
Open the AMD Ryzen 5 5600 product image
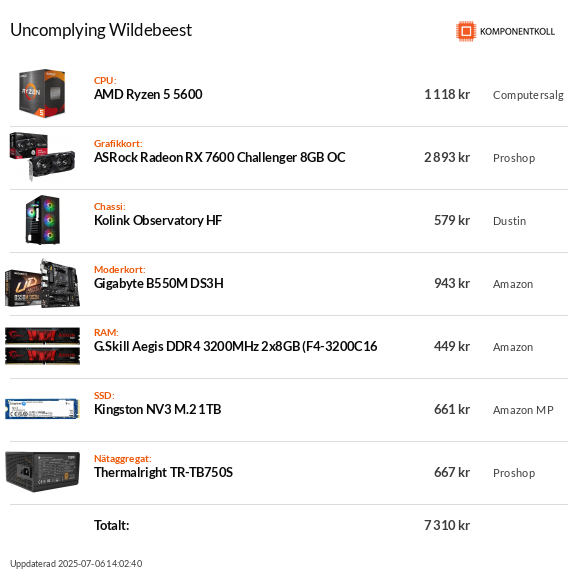(42, 93)
